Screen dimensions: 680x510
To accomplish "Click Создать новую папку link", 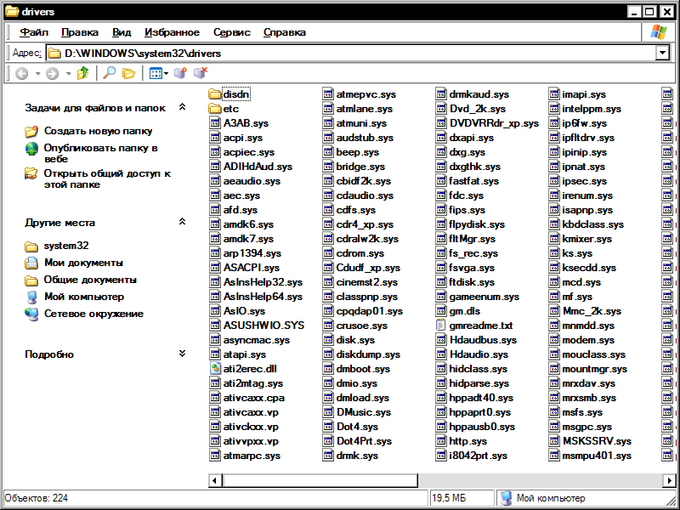I will [98, 131].
